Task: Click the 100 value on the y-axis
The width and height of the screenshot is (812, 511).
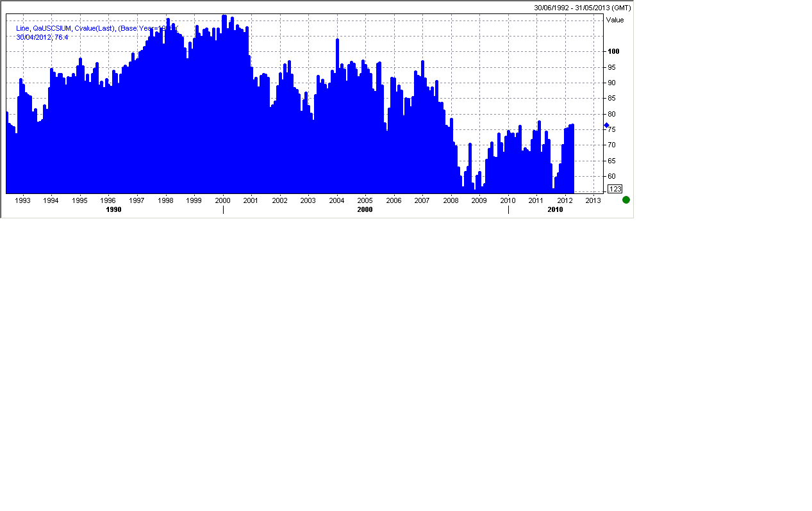Action: 614,51
